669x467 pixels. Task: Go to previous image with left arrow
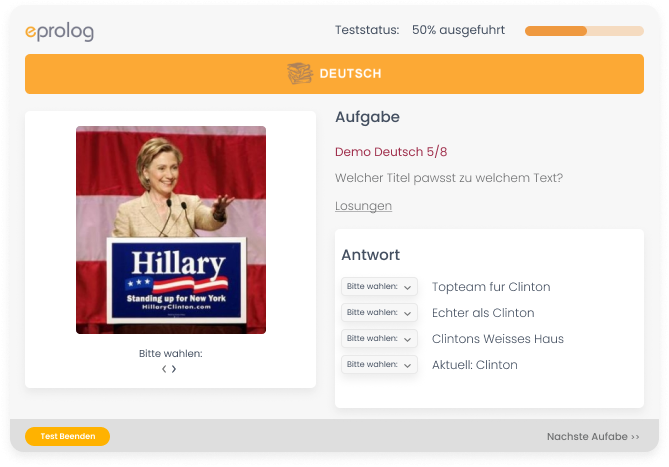coord(165,369)
